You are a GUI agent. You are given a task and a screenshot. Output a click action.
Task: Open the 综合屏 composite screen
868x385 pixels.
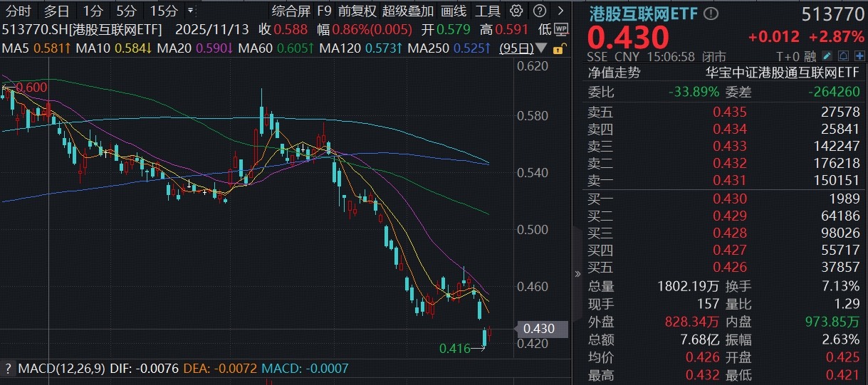pos(289,11)
